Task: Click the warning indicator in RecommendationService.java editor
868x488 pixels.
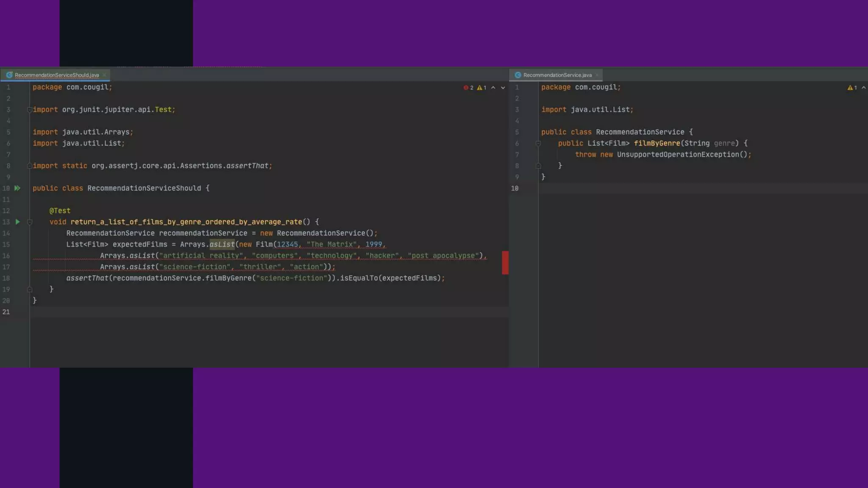Action: click(x=852, y=88)
